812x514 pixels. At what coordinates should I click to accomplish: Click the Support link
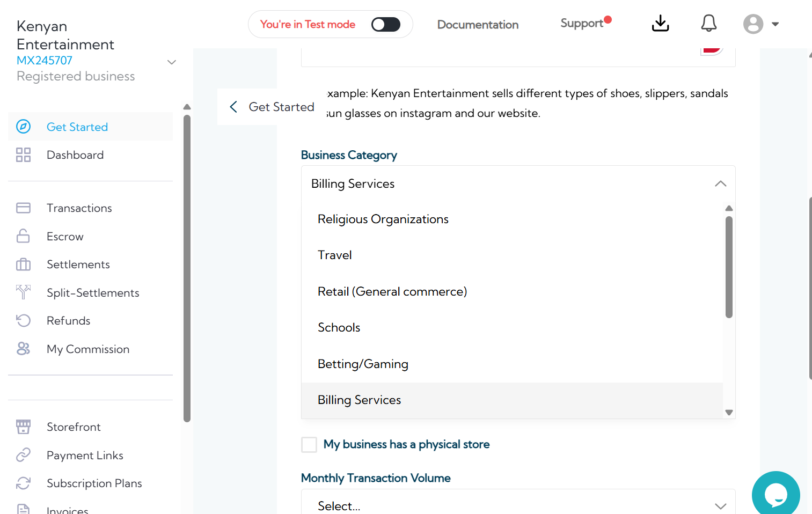point(582,24)
